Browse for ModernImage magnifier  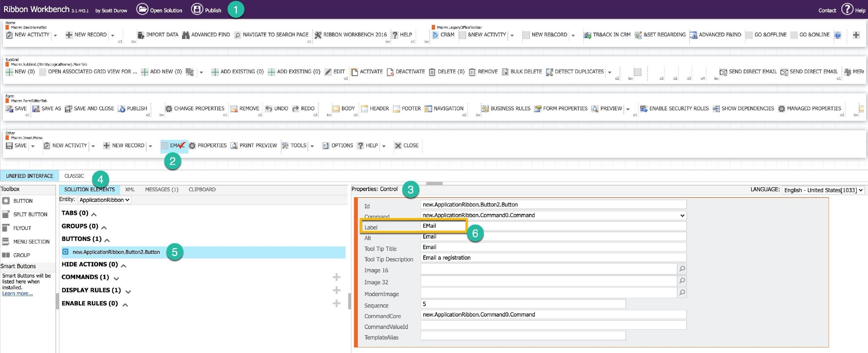point(682,293)
